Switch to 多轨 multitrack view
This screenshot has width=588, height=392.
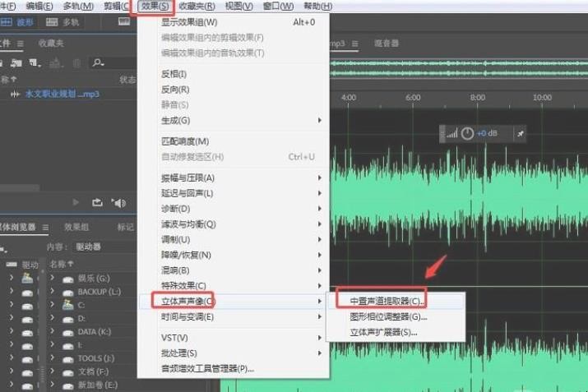(x=63, y=22)
